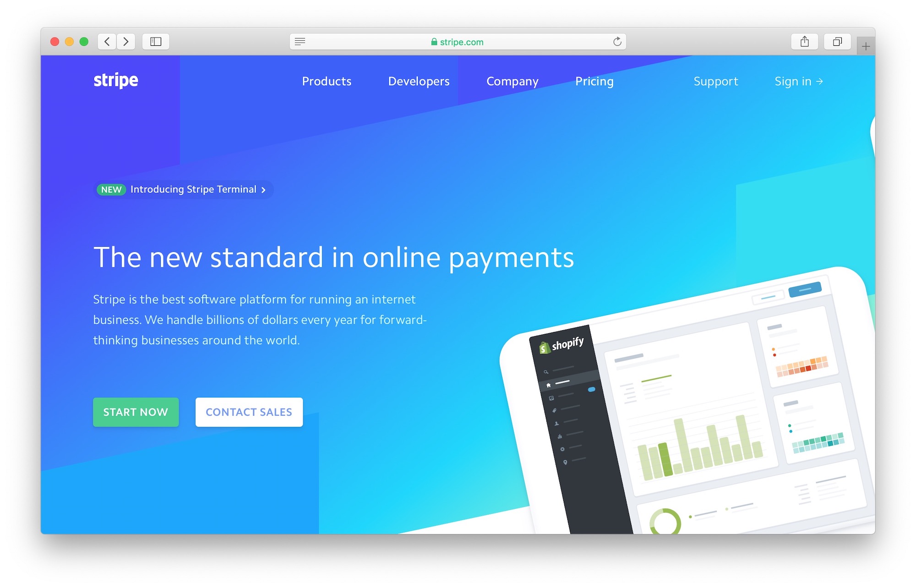Click the Stripe logo in the header
This screenshot has height=588, width=916.
click(117, 82)
